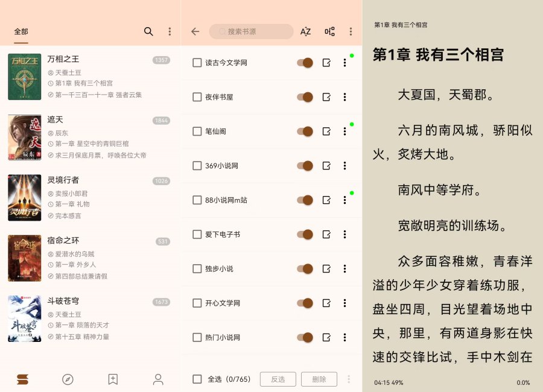This screenshot has width=543, height=392.
Task: Open search in the bookshelf header
Action: [x=148, y=31]
